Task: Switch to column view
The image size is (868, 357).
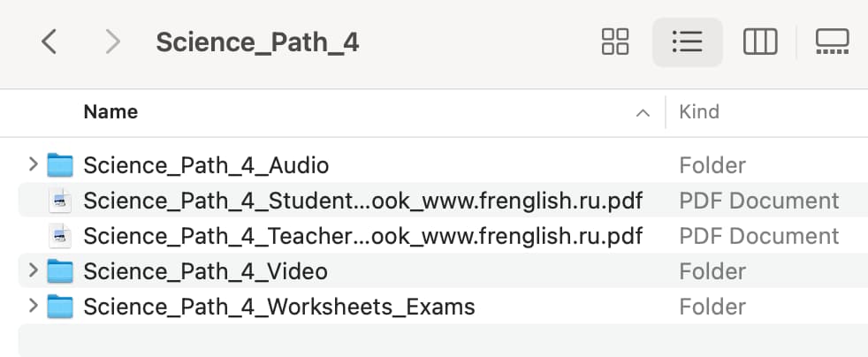Action: coord(760,42)
